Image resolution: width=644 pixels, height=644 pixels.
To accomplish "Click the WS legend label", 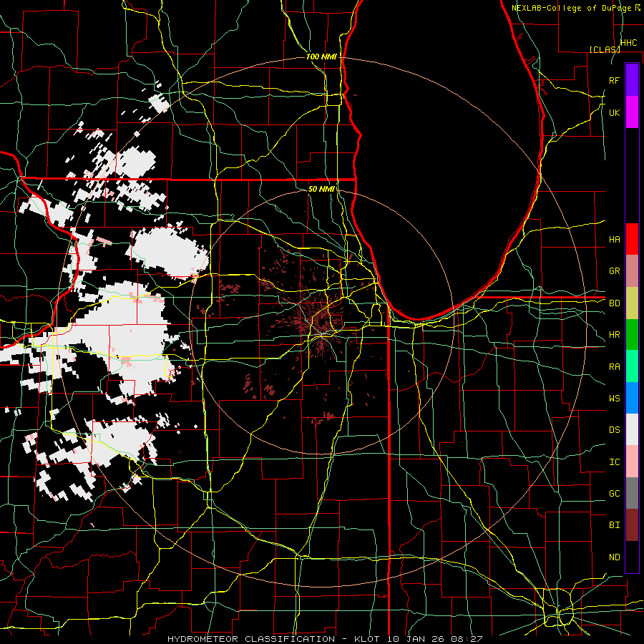I will (614, 399).
